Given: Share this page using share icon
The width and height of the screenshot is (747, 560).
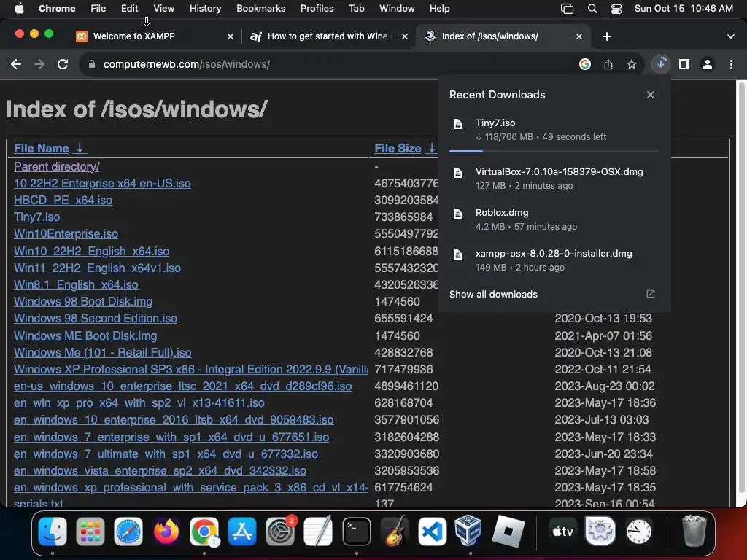Looking at the screenshot, I should point(608,64).
